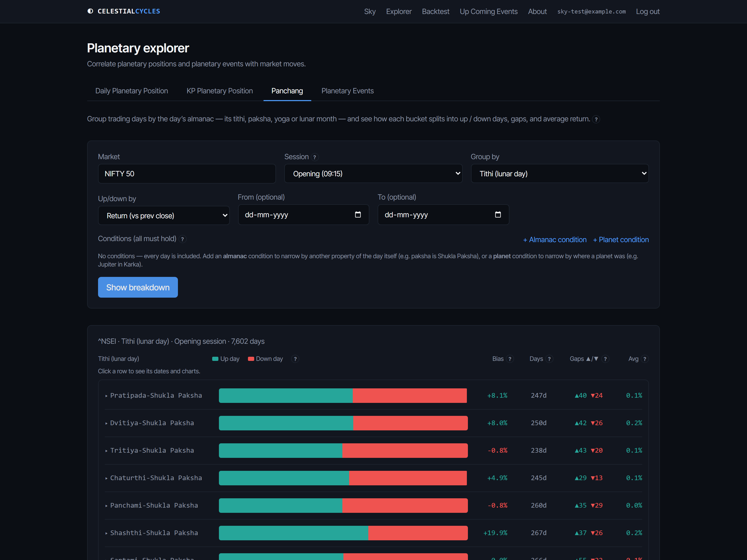Add an Almanac condition
747x560 pixels.
point(555,240)
